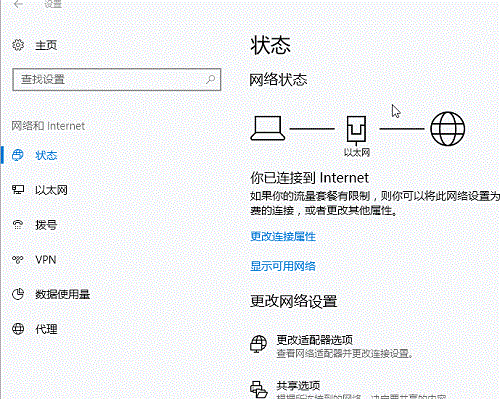Open the 主页 home label
The width and height of the screenshot is (500, 399).
(46, 45)
